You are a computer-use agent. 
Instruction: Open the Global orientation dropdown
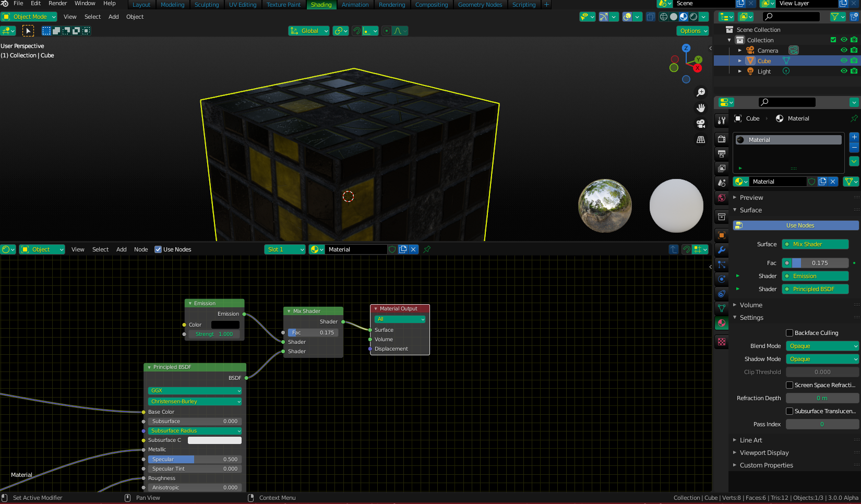coord(309,31)
